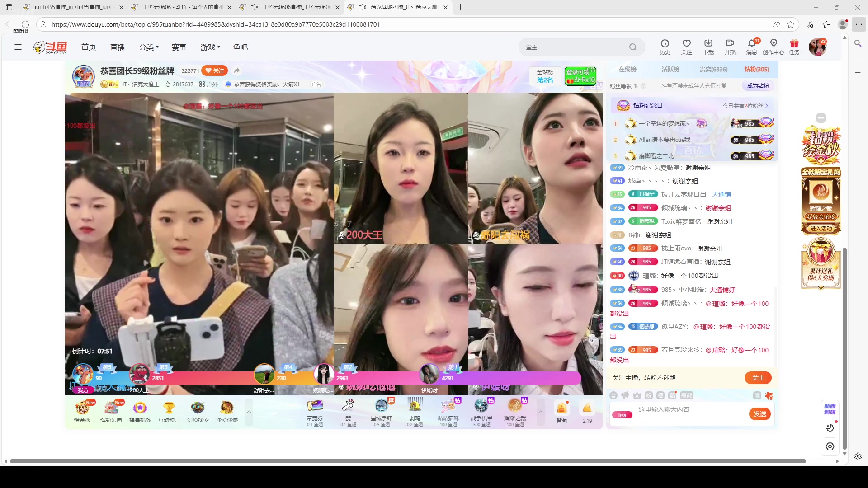This screenshot has height=488, width=868.
Task: Follow the streamer with the 关注 button
Action: click(215, 70)
